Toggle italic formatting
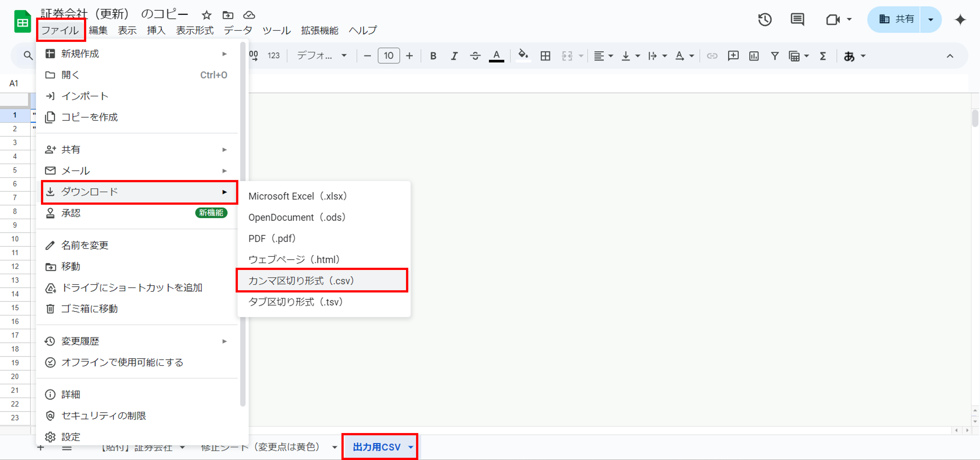This screenshot has height=460, width=980. click(454, 56)
